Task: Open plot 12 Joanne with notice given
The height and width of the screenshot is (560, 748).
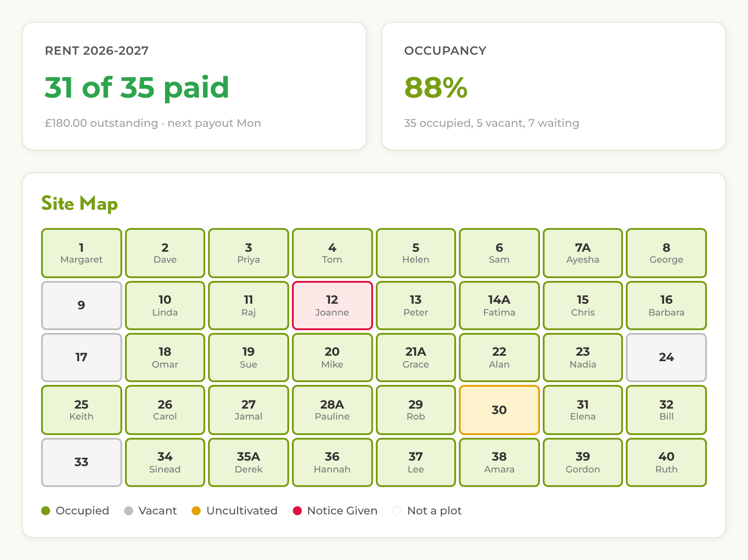Action: [x=332, y=306]
